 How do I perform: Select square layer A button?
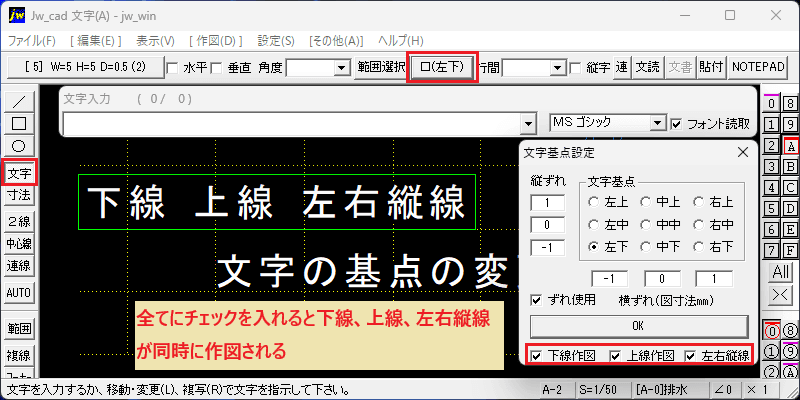coord(790,146)
